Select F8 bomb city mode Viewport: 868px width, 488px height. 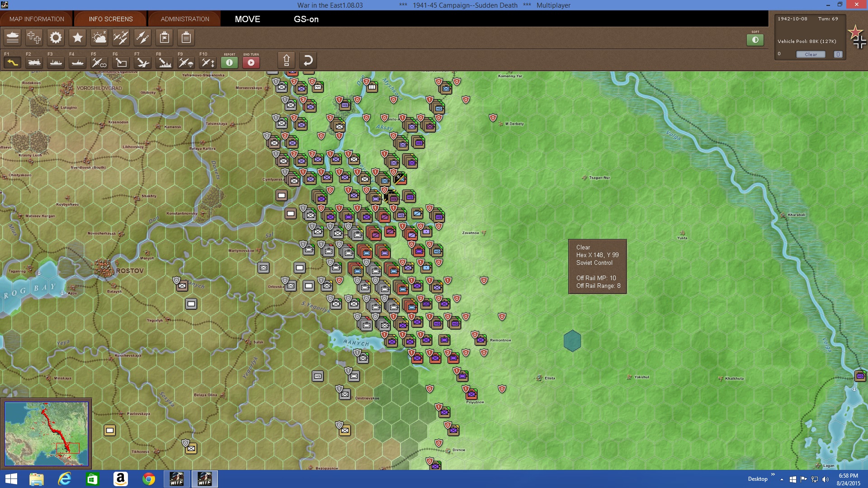tap(165, 62)
